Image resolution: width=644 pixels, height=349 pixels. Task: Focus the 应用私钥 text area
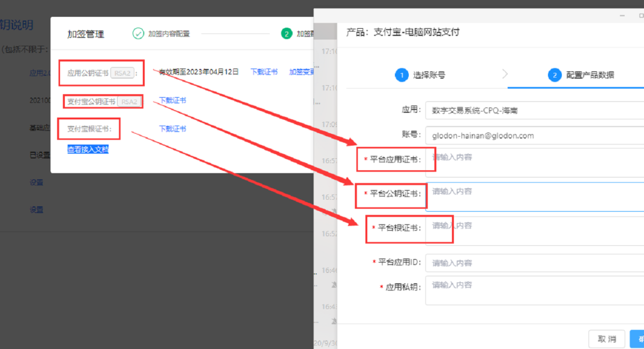[534, 290]
